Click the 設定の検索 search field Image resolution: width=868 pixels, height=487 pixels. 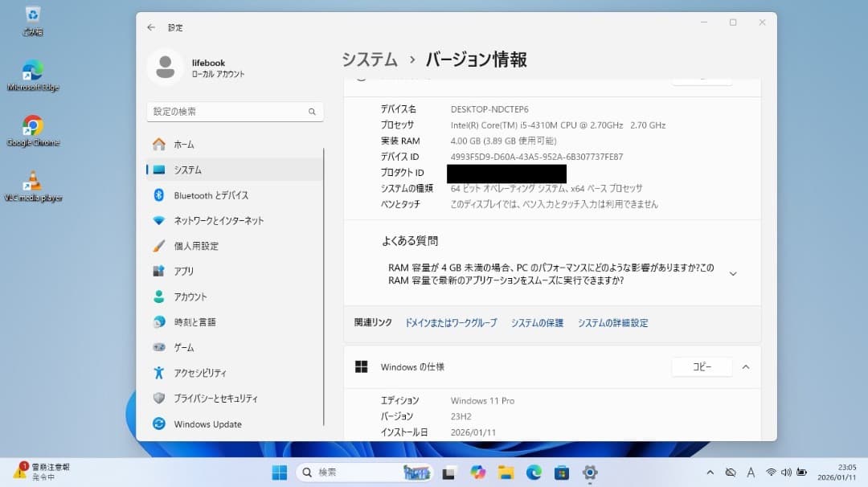pyautogui.click(x=234, y=112)
